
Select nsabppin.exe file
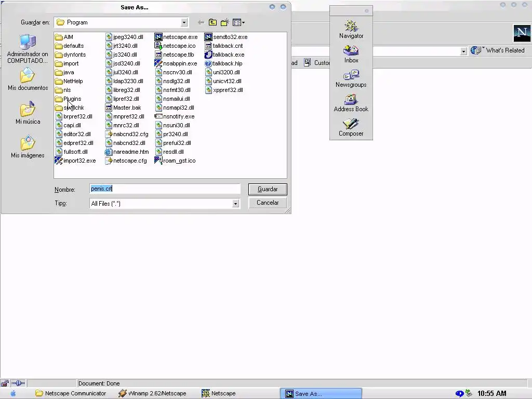pyautogui.click(x=176, y=63)
